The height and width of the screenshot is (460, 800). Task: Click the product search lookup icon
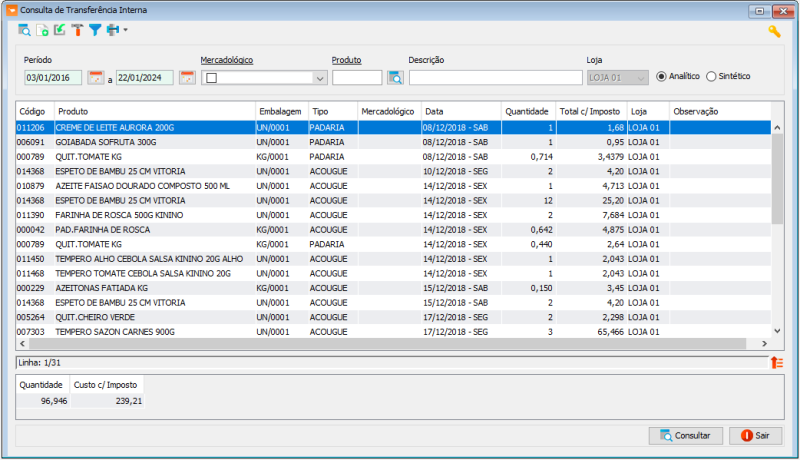coord(395,78)
